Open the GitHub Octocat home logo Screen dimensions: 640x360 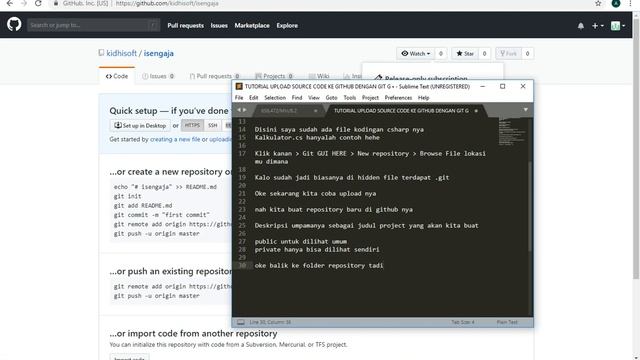(x=14, y=24)
